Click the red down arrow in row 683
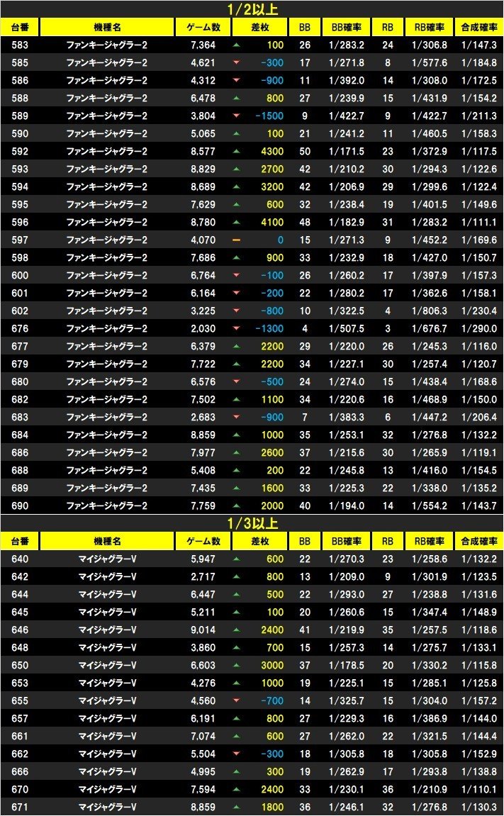 pyautogui.click(x=237, y=417)
